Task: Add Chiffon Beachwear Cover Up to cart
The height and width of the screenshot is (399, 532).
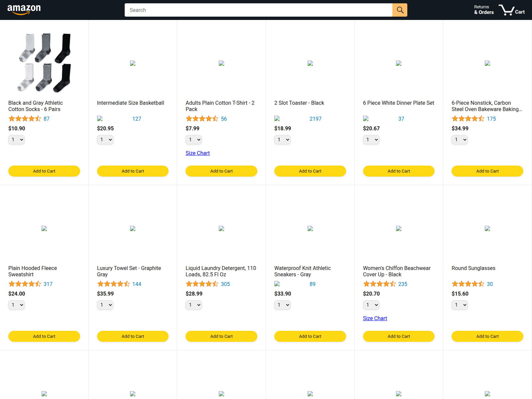Action: tap(399, 336)
